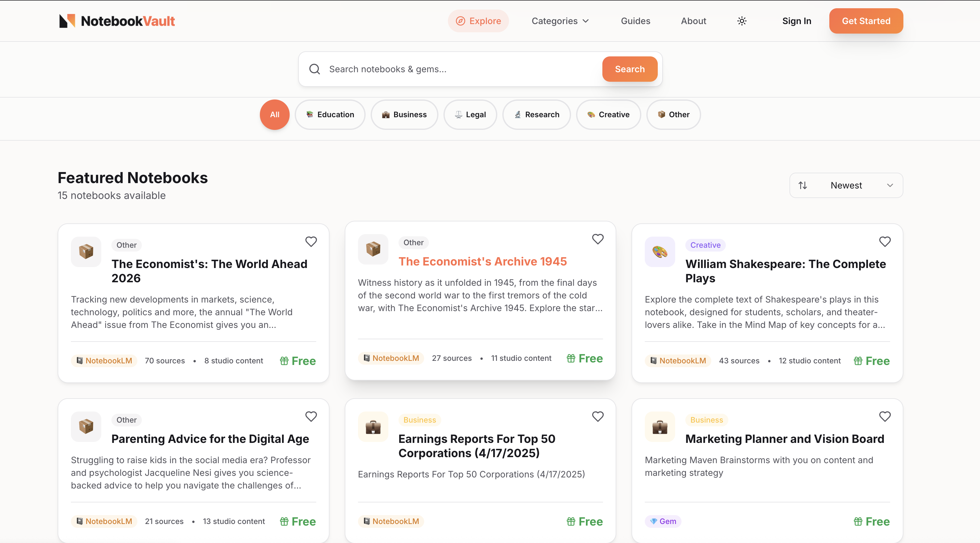
Task: Click the gift icon on Economist's Archive 1945
Action: pyautogui.click(x=571, y=358)
